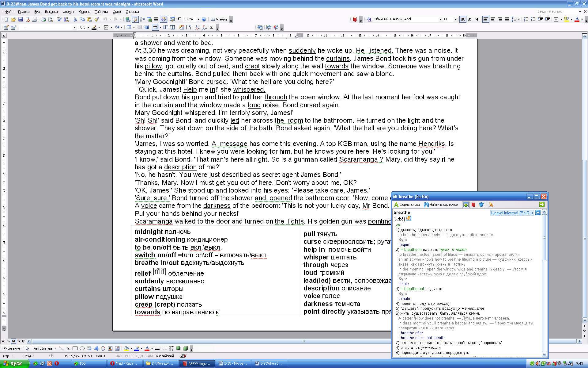Image resolution: width=588 pixels, height=368 pixels.
Task: Click the Open file folder icon
Action: [x=13, y=19]
